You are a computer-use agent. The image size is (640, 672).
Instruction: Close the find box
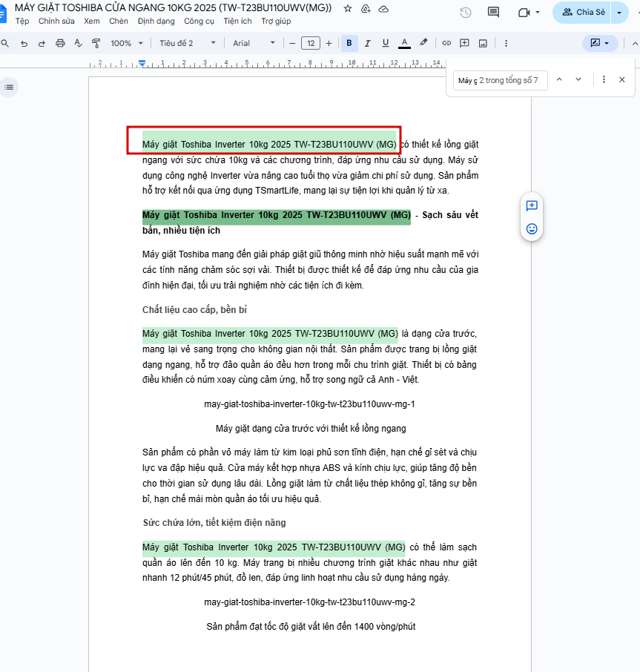[x=622, y=79]
